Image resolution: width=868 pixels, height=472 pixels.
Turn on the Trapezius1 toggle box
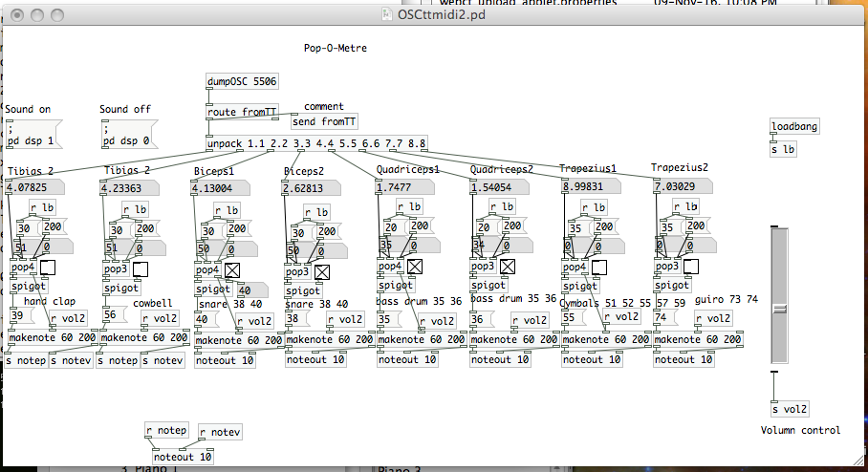pyautogui.click(x=598, y=268)
